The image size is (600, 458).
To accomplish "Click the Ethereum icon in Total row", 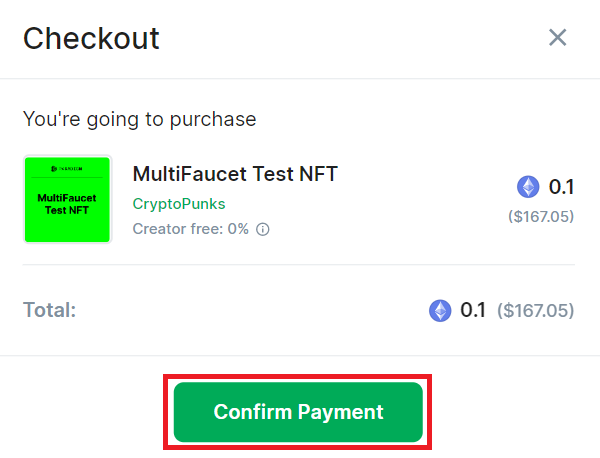I will click(440, 310).
